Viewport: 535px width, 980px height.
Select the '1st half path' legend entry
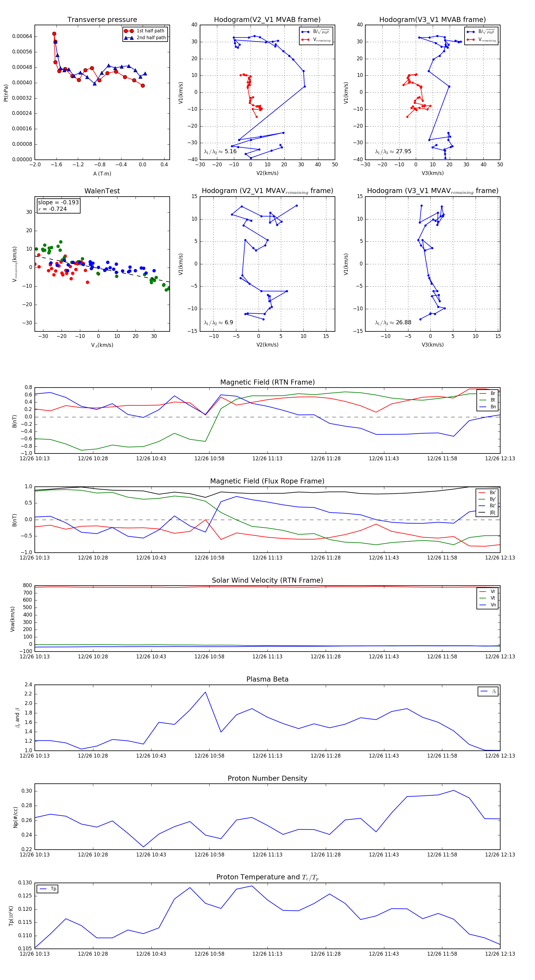pyautogui.click(x=145, y=31)
